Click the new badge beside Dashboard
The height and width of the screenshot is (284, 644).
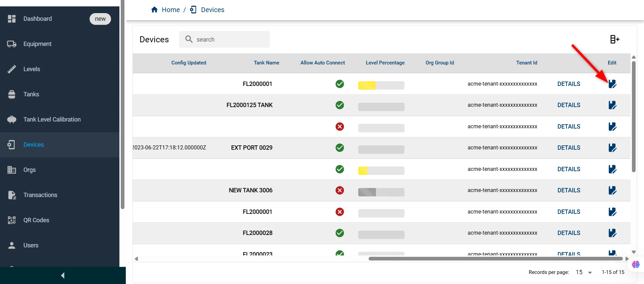pos(100,19)
